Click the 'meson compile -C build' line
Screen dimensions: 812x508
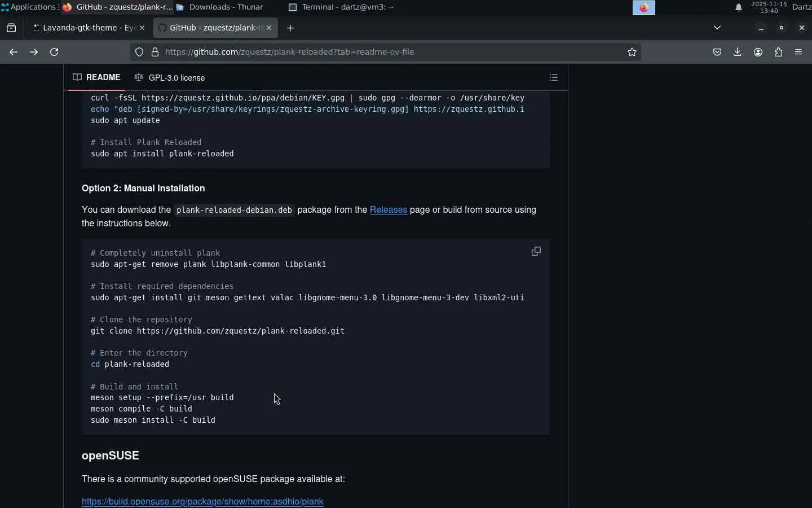click(x=142, y=409)
